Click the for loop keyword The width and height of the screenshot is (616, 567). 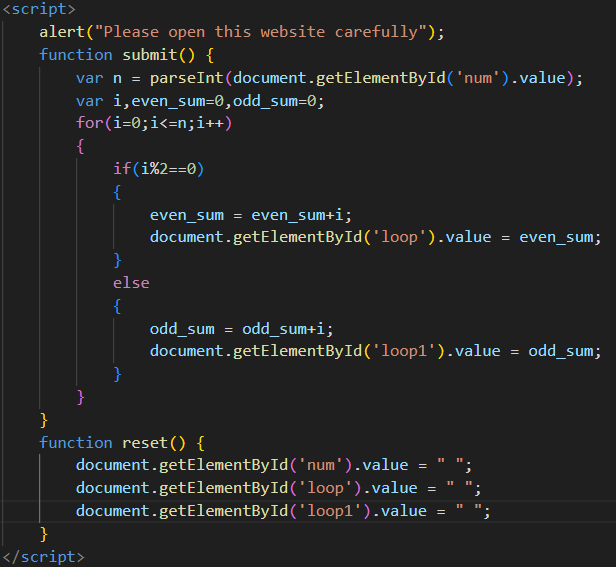(89, 123)
